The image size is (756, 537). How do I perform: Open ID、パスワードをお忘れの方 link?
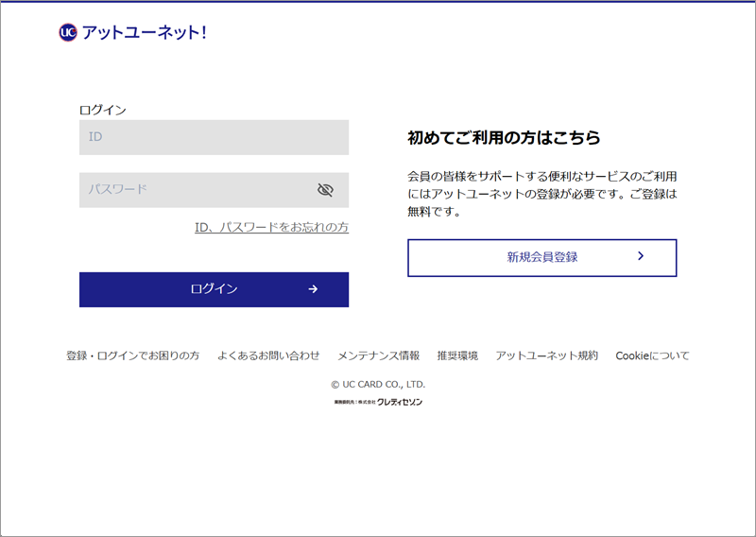point(271,227)
